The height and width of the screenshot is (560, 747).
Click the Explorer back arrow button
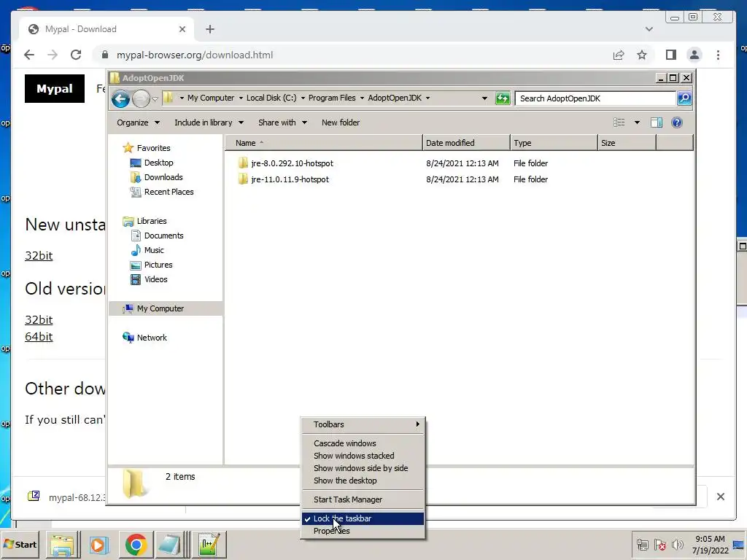pos(120,98)
